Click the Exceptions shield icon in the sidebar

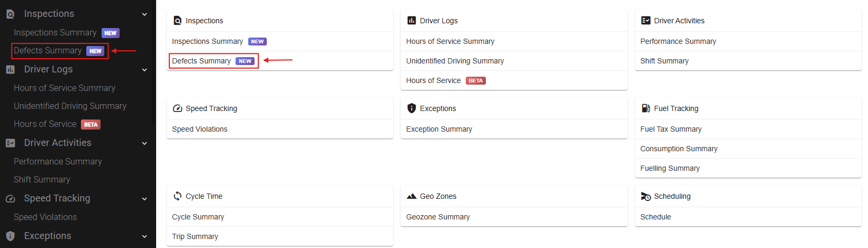tap(10, 236)
